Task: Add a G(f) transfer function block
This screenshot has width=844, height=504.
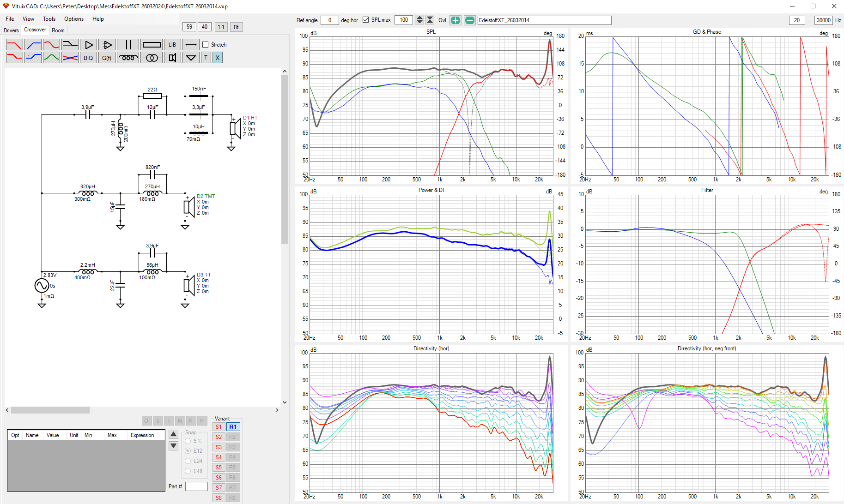Action: [x=107, y=58]
